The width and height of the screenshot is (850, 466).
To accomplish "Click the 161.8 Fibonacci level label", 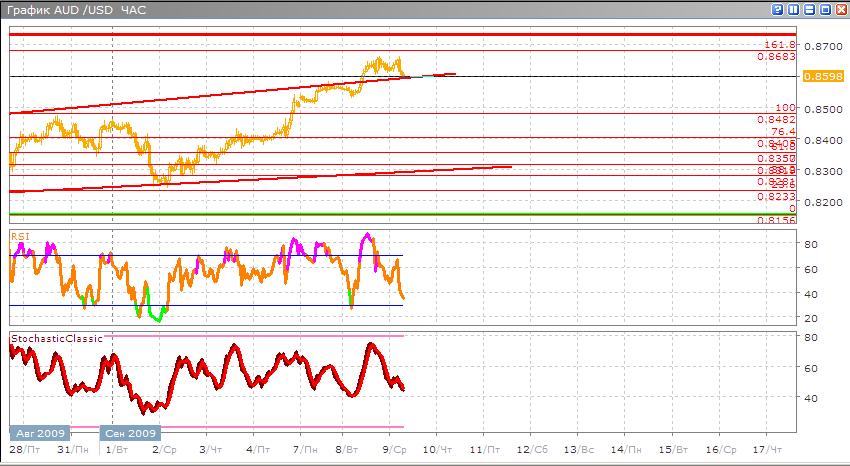I will pyautogui.click(x=779, y=45).
